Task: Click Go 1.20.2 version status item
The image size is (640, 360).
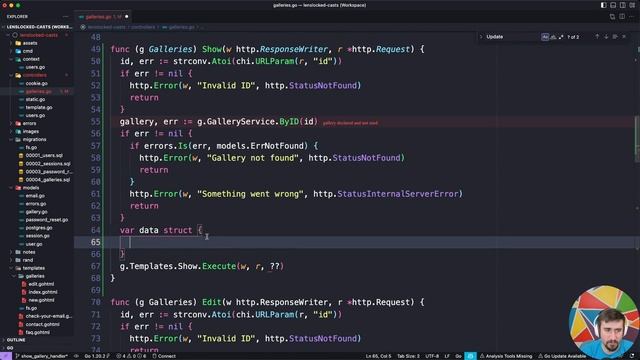Action: tap(96, 356)
